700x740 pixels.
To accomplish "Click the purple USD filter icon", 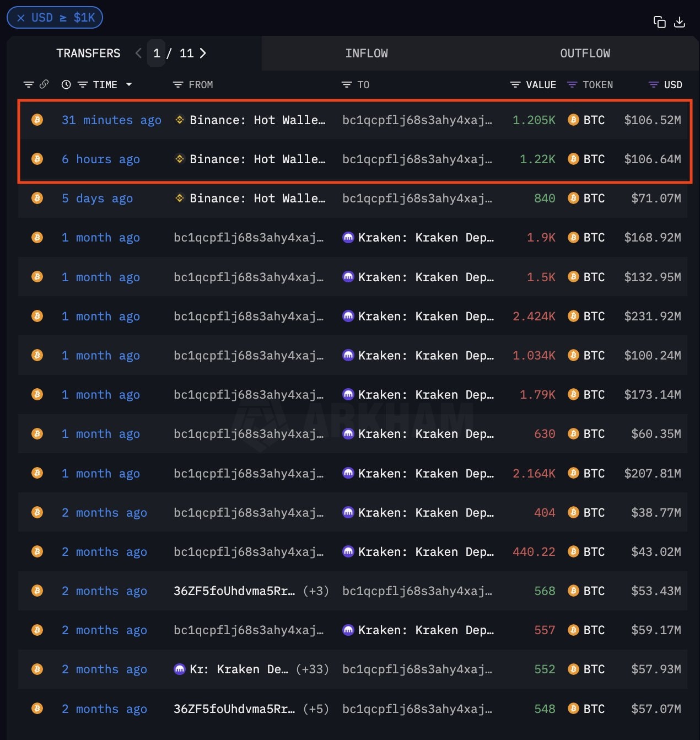I will pyautogui.click(x=654, y=85).
